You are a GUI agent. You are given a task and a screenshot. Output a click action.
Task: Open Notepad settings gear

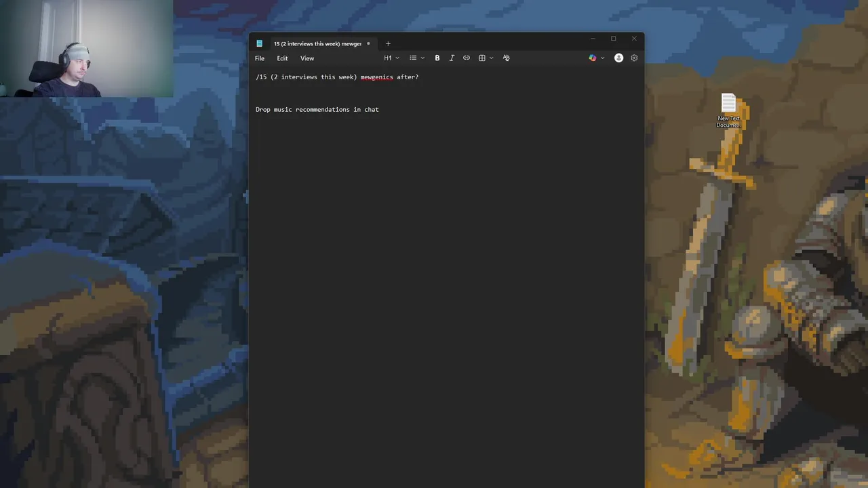634,58
